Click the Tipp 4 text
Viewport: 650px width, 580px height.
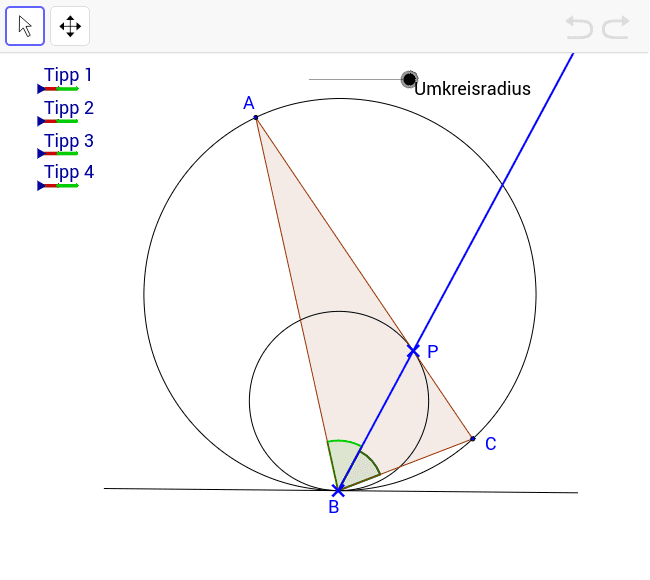click(69, 172)
